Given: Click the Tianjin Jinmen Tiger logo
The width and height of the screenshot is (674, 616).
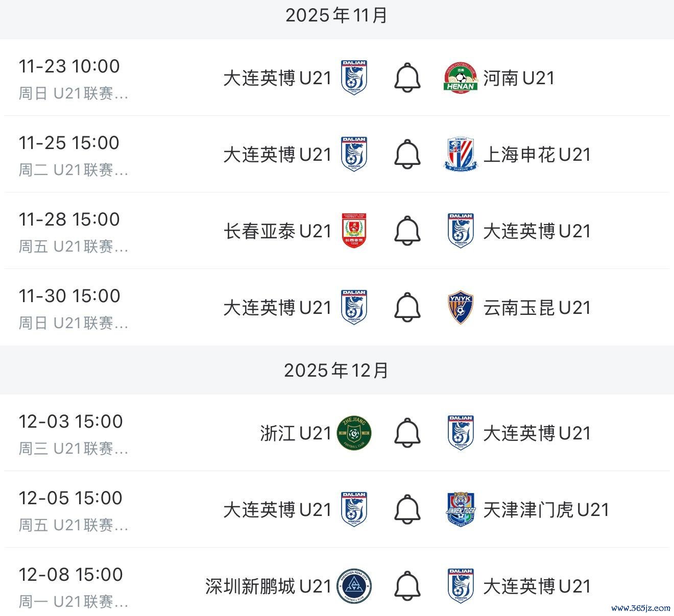Looking at the screenshot, I should click(460, 509).
